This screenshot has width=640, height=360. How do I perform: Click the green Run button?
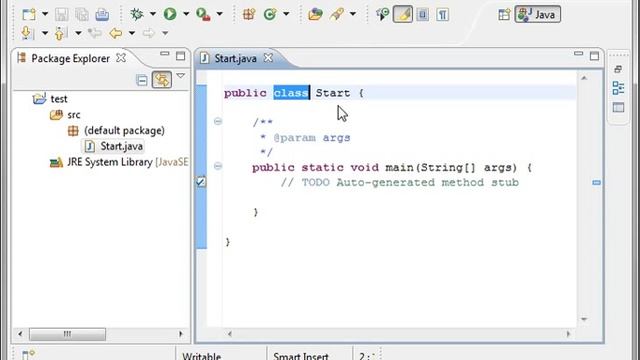[170, 14]
